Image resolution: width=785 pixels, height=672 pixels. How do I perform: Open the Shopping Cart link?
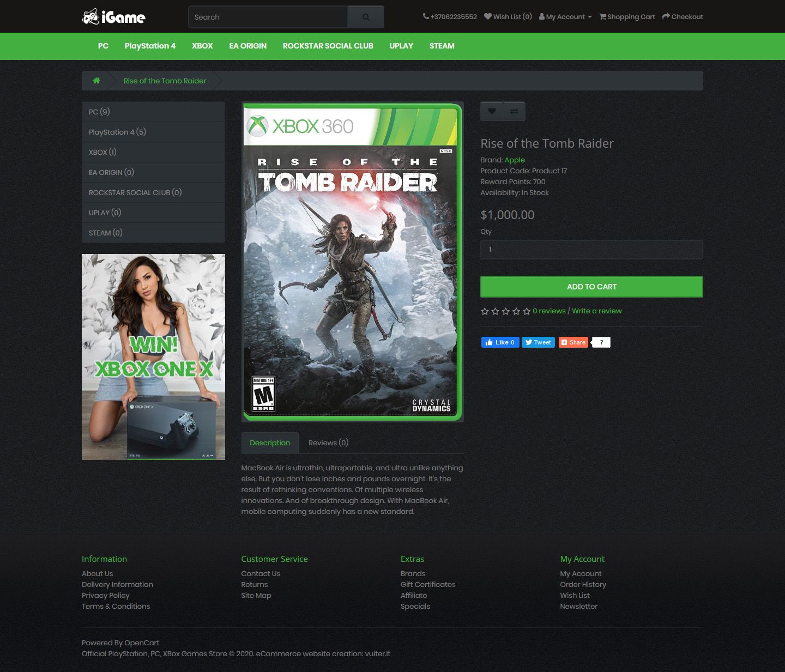627,17
